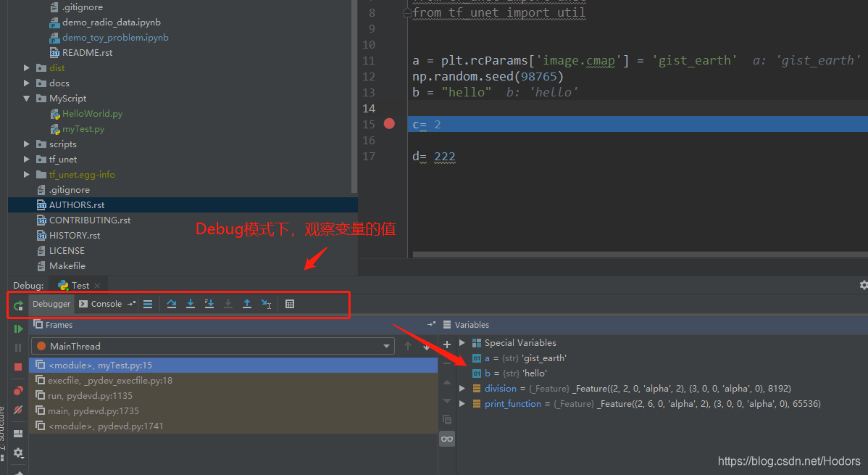Select the Makefile entry

click(x=67, y=266)
